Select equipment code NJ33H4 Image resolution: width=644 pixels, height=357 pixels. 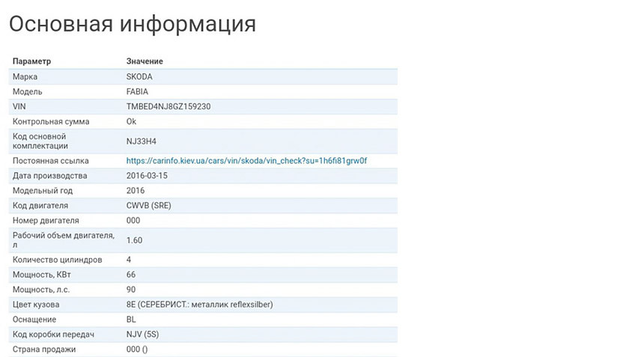[142, 141]
